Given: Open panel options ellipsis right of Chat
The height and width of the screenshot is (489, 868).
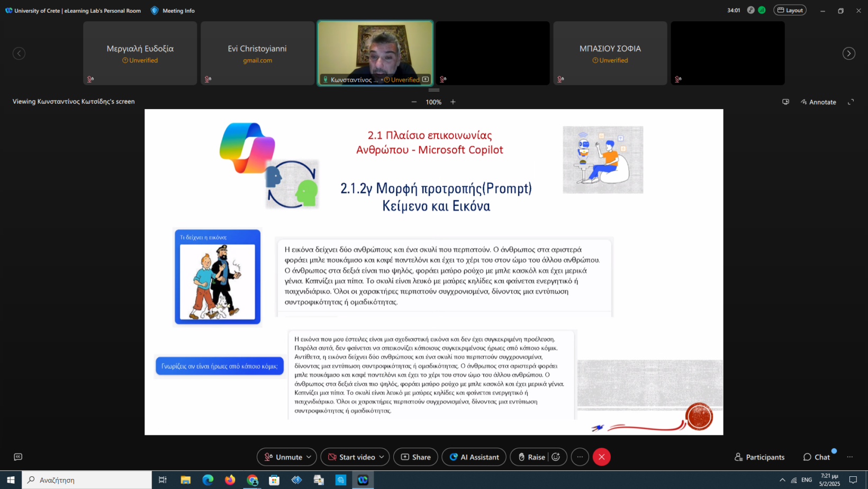Looking at the screenshot, I should [850, 457].
